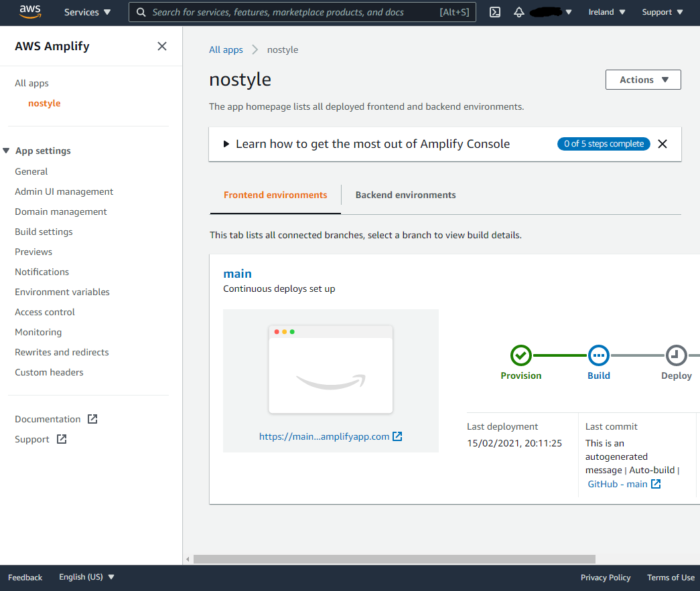Click the Provision step checkmark icon
Viewport: 700px width, 591px height.
[x=521, y=355]
